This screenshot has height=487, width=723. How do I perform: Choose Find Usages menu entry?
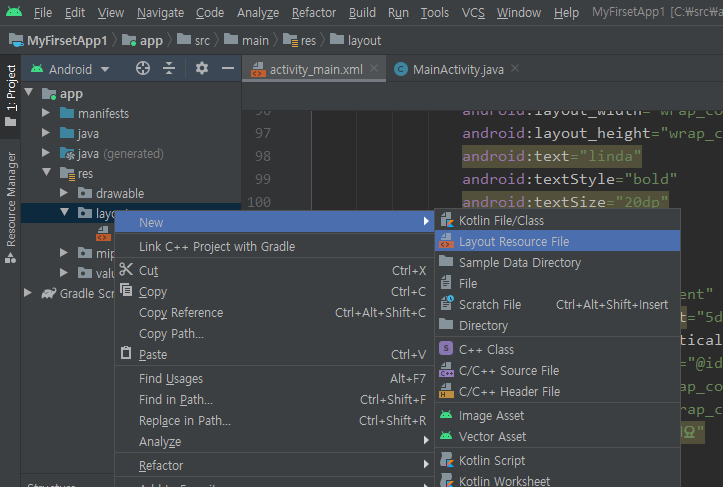click(x=274, y=379)
